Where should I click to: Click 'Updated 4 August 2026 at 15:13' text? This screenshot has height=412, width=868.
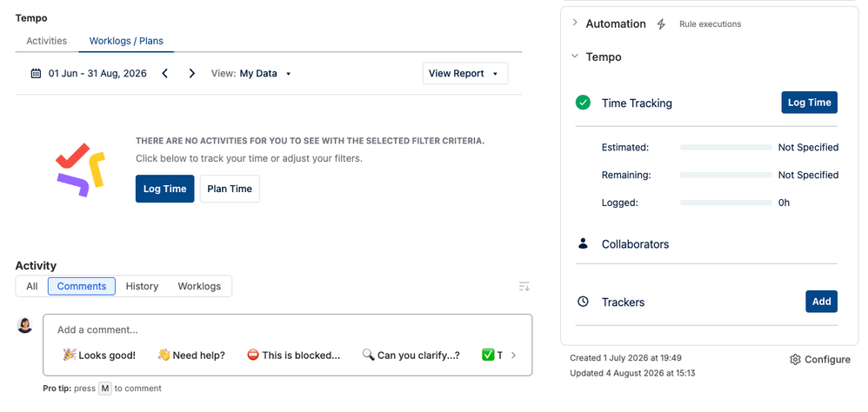click(x=632, y=373)
